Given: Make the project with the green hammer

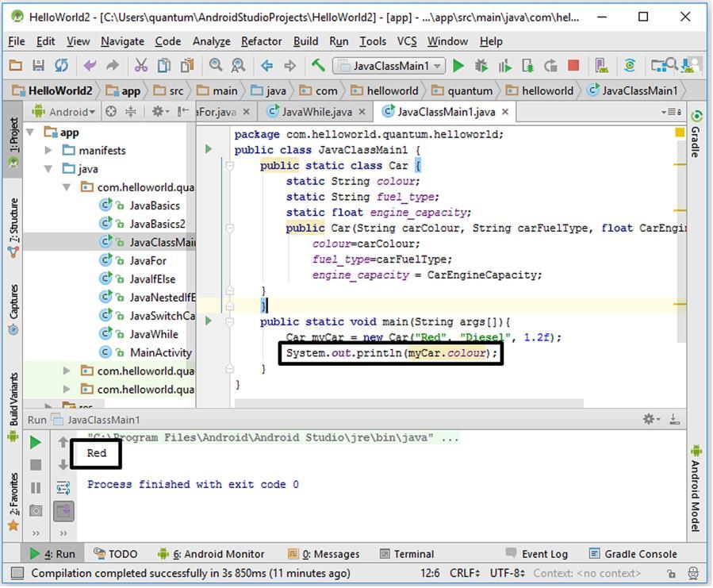Looking at the screenshot, I should [x=318, y=65].
